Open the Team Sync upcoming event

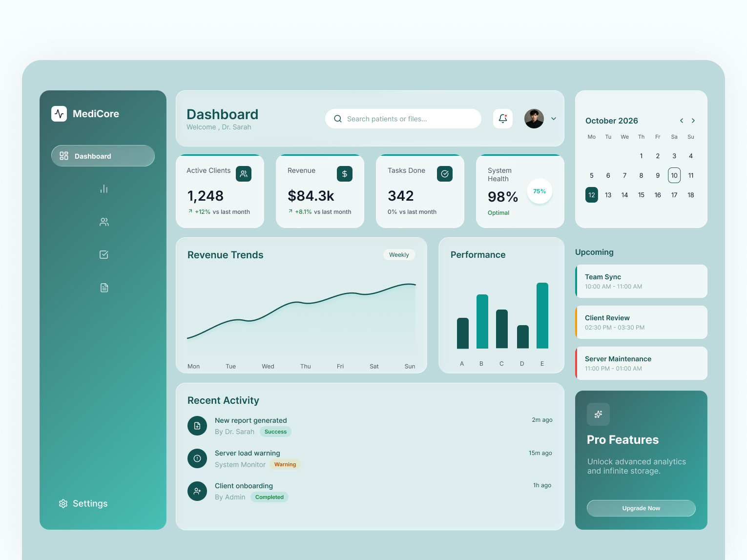(x=641, y=281)
